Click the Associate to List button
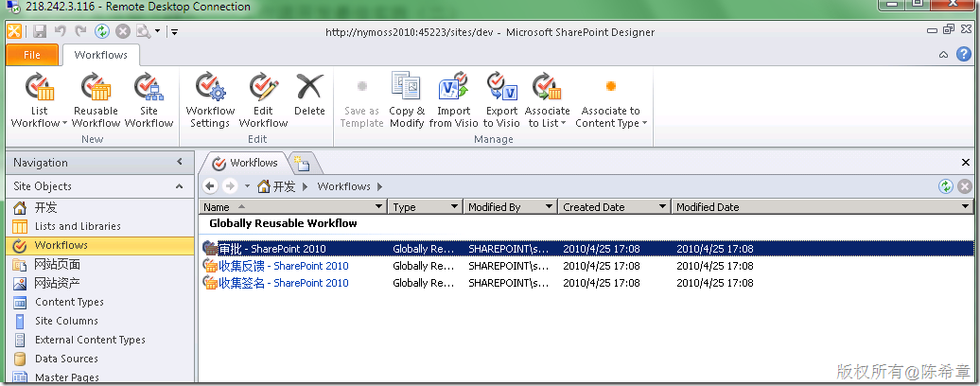This screenshot has height=386, width=980. [x=548, y=100]
